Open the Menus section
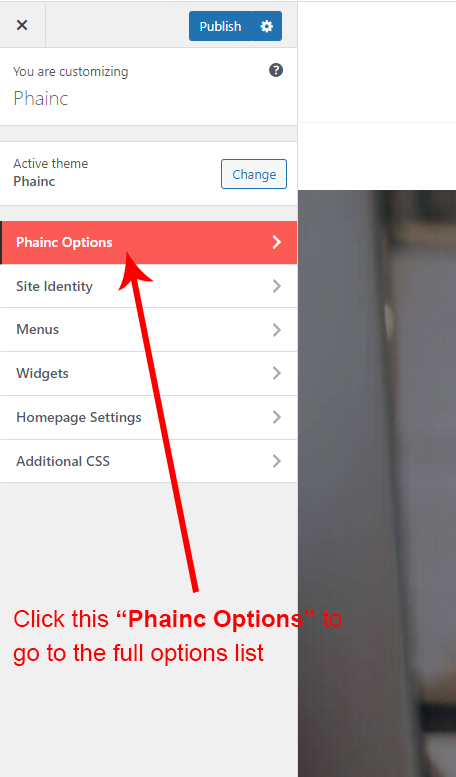Image resolution: width=456 pixels, height=777 pixels. click(x=149, y=330)
